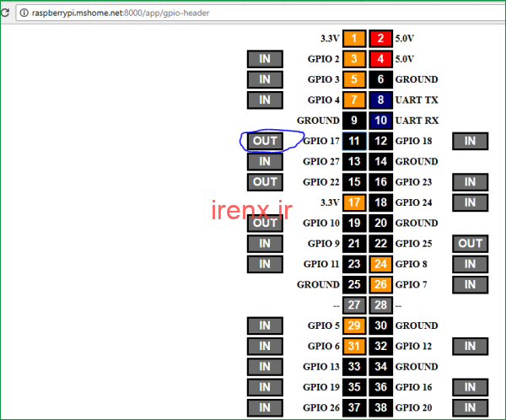This screenshot has width=506, height=420.
Task: Toggle GPIO 2 direction IN button
Action: coord(265,59)
